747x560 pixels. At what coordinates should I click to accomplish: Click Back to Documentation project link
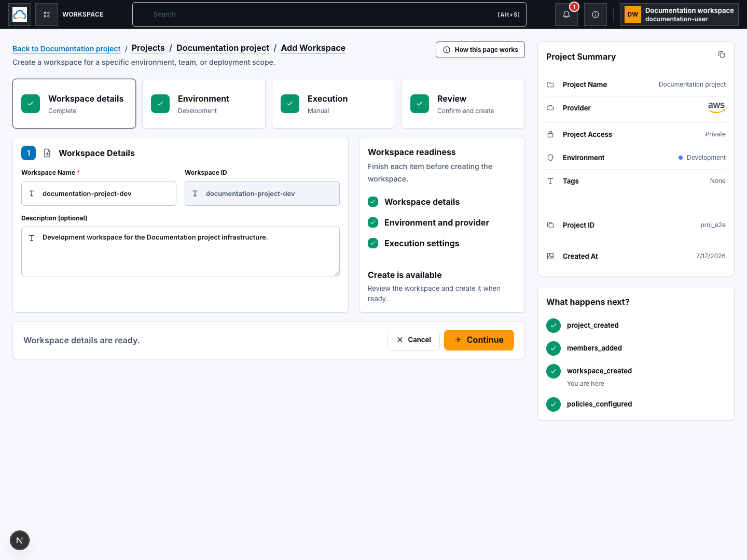[66, 49]
